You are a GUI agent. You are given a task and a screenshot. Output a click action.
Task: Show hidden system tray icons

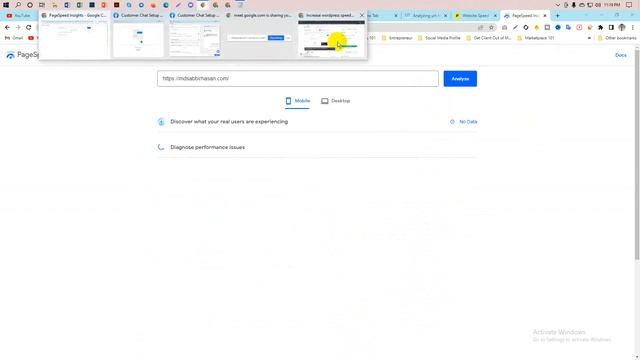[x=558, y=5]
